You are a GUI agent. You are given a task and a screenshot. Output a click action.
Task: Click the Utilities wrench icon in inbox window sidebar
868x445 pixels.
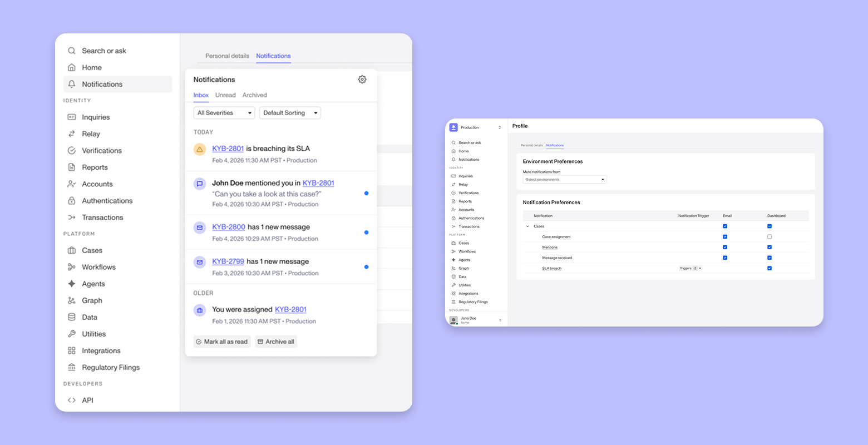coord(72,334)
